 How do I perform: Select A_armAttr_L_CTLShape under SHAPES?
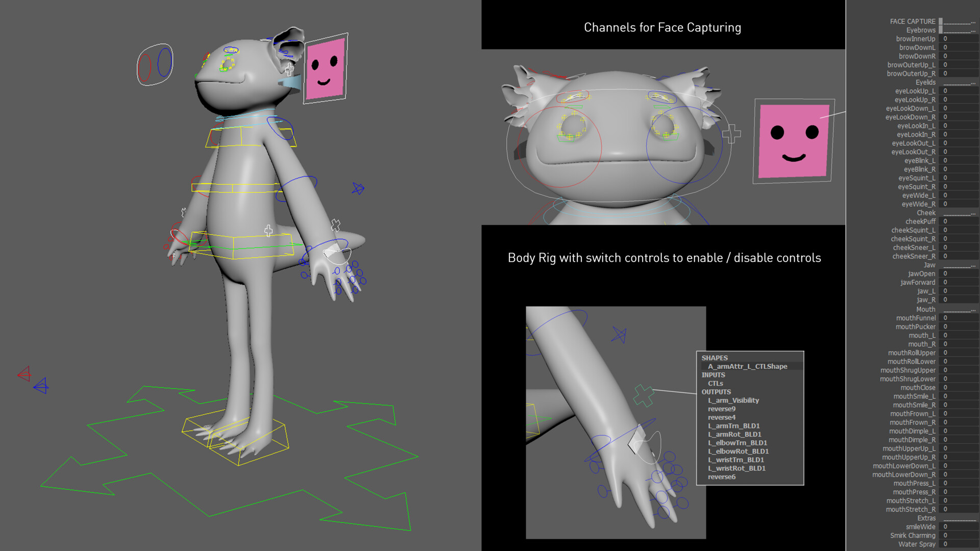point(747,366)
